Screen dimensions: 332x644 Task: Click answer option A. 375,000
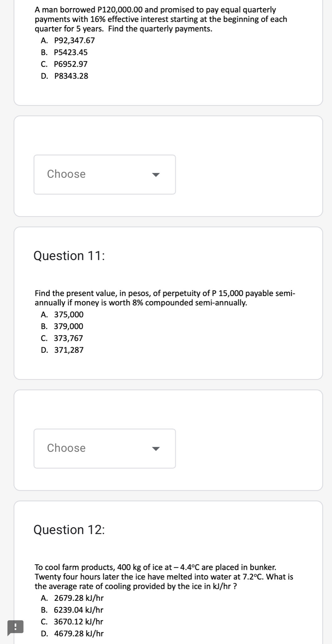(x=62, y=315)
